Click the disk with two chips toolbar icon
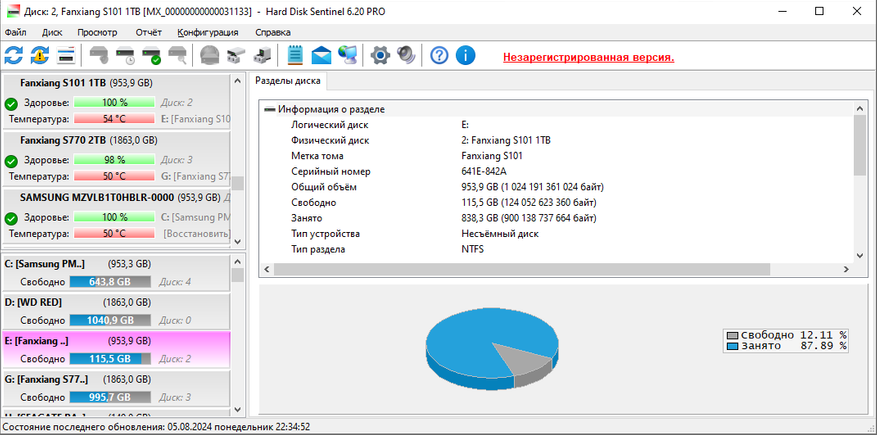Screen dimensions: 877x435 [235, 55]
